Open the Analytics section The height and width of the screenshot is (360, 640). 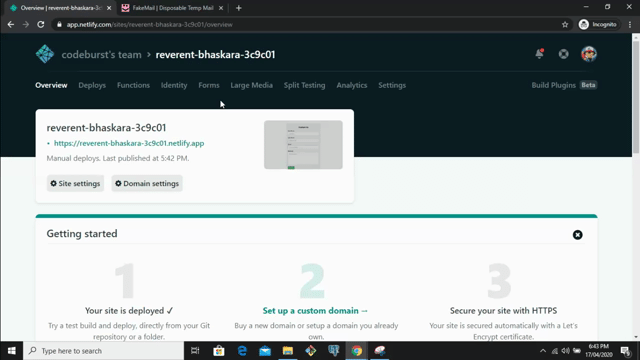[351, 85]
